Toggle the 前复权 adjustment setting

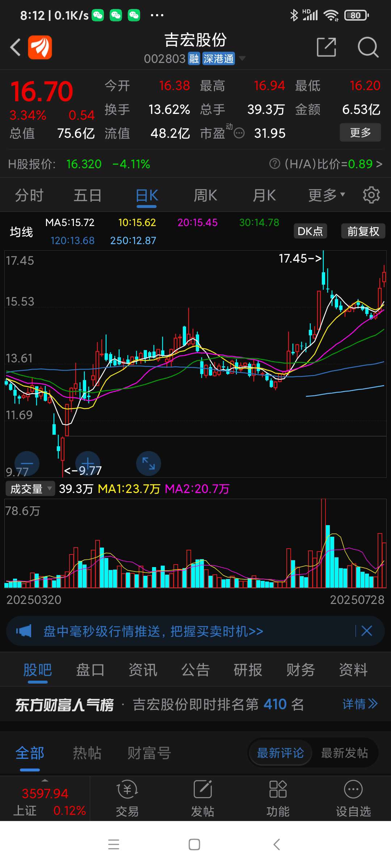363,231
